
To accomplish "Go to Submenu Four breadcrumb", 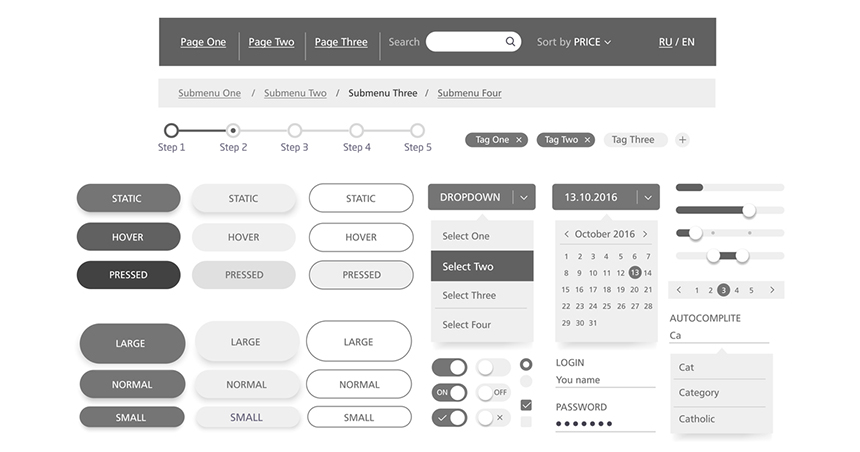I will 469,93.
